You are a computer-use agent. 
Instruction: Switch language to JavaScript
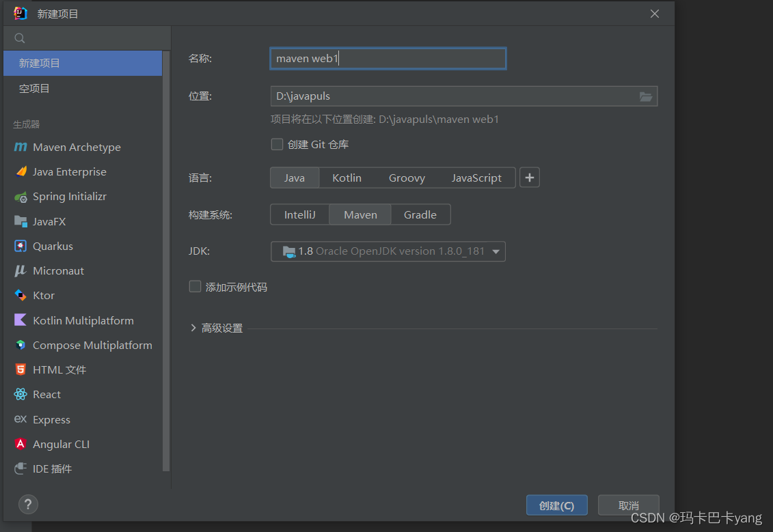click(x=476, y=178)
